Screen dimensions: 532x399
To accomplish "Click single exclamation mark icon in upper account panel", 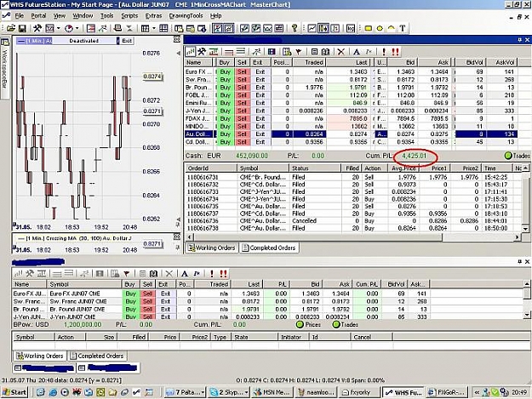I will point(384,52).
